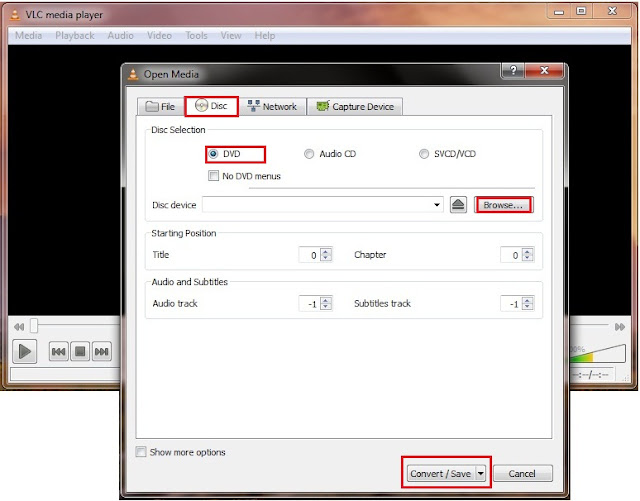Select the Audio CD radio button
Image resolution: width=640 pixels, height=501 pixels.
(x=309, y=154)
